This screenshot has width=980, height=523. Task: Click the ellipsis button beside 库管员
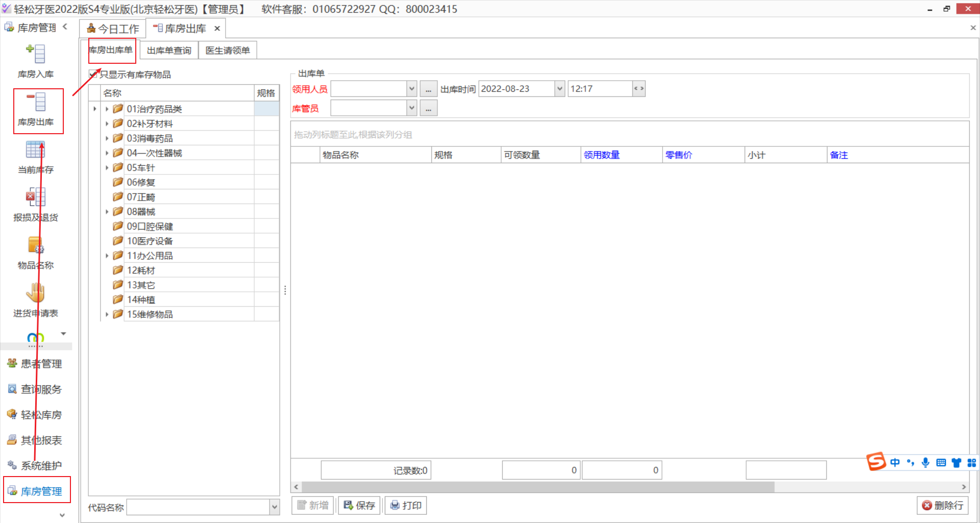[x=428, y=108]
